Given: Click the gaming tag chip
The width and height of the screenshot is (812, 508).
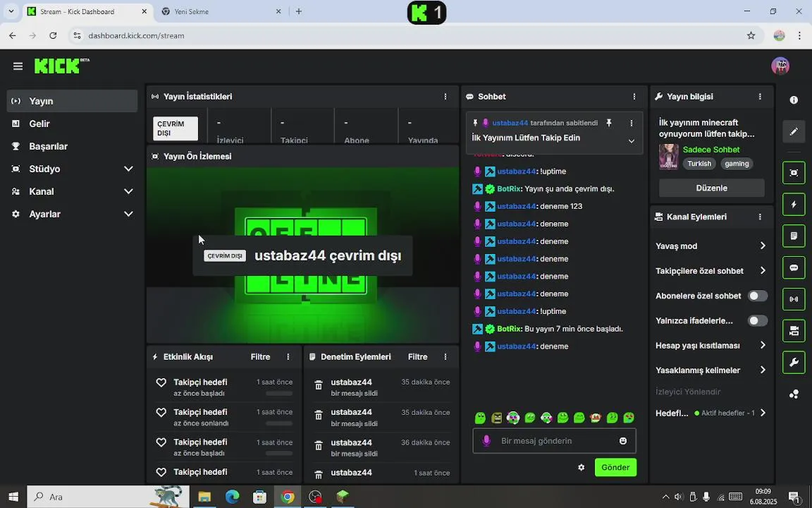Looking at the screenshot, I should point(737,163).
